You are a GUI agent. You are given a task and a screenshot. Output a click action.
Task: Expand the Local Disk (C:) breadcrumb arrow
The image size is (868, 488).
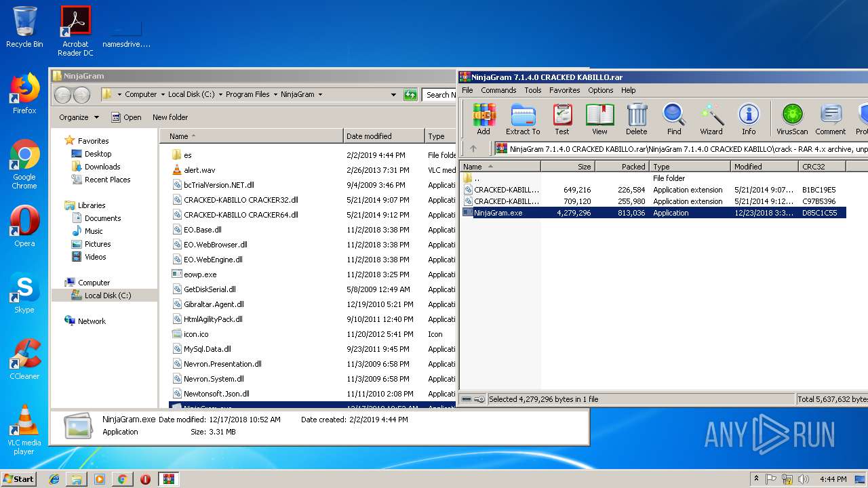point(220,95)
